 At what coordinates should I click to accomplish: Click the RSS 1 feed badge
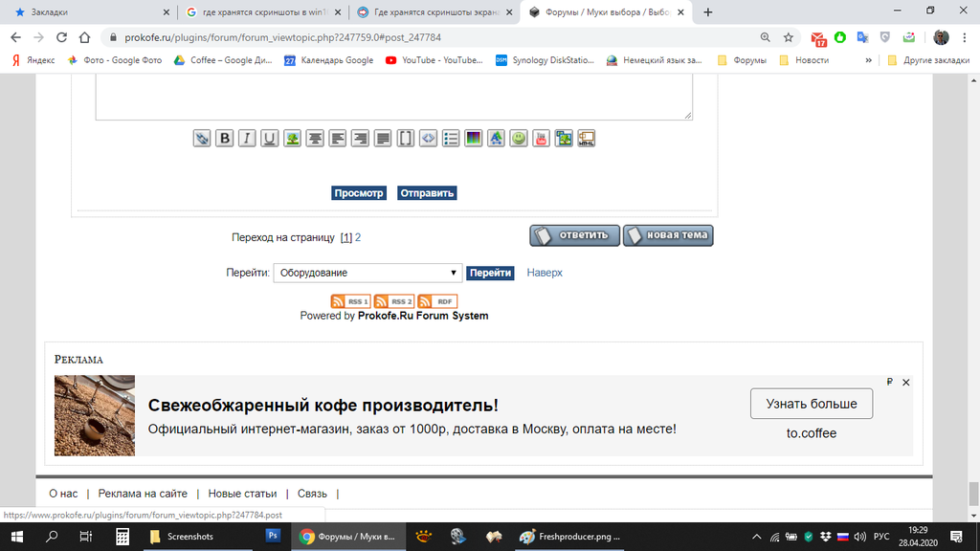point(350,301)
